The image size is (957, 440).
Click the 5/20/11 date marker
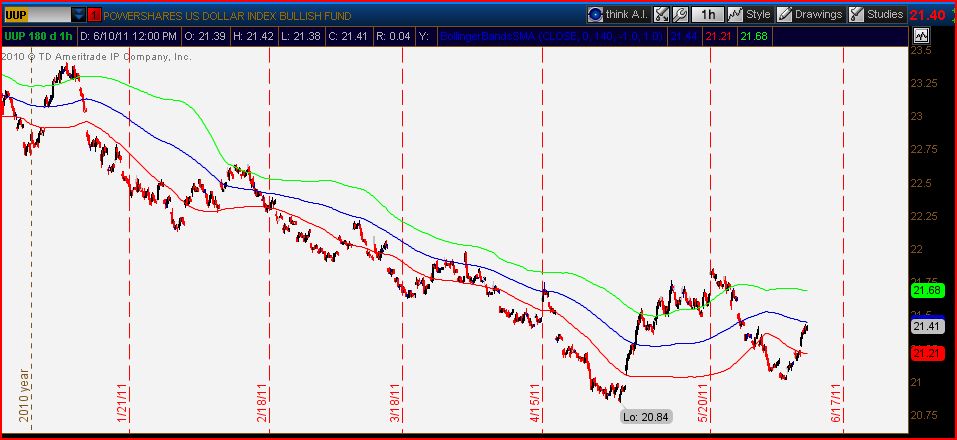click(702, 402)
